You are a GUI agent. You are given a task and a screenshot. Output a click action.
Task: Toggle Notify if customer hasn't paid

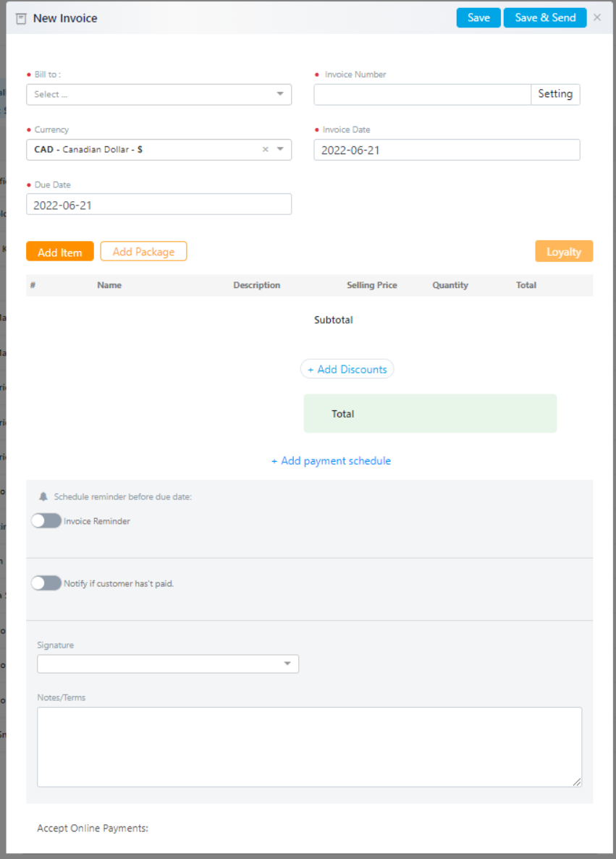(x=46, y=583)
